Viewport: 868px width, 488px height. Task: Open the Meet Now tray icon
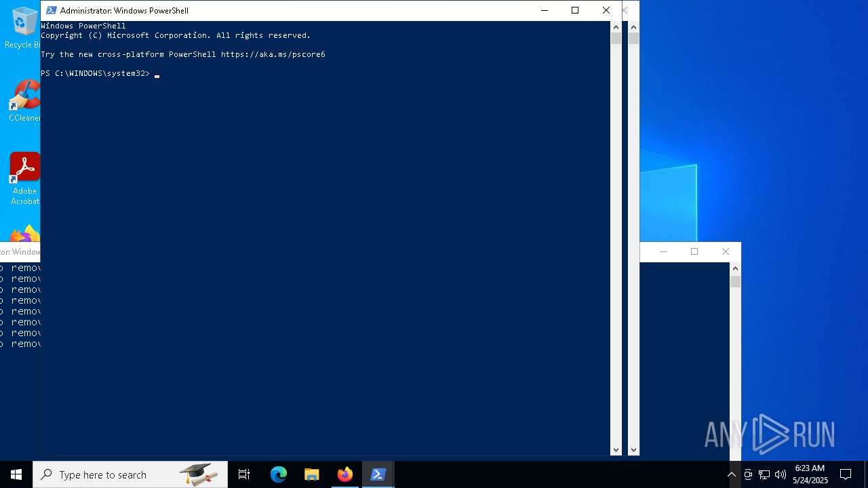click(748, 474)
